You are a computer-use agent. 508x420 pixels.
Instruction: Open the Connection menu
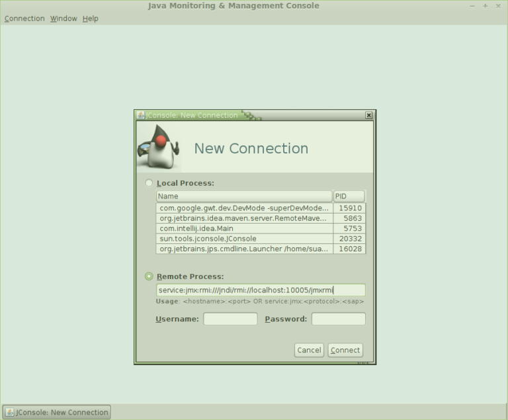click(x=24, y=19)
